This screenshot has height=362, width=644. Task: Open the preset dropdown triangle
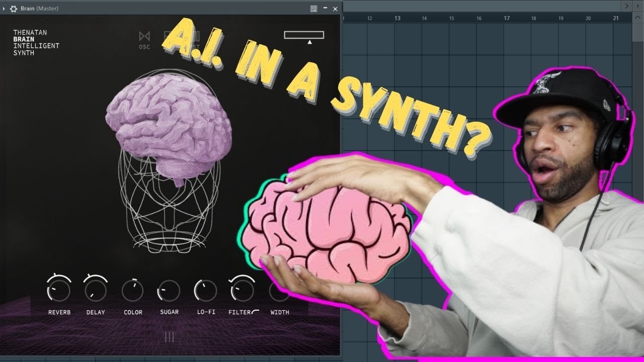point(309,42)
